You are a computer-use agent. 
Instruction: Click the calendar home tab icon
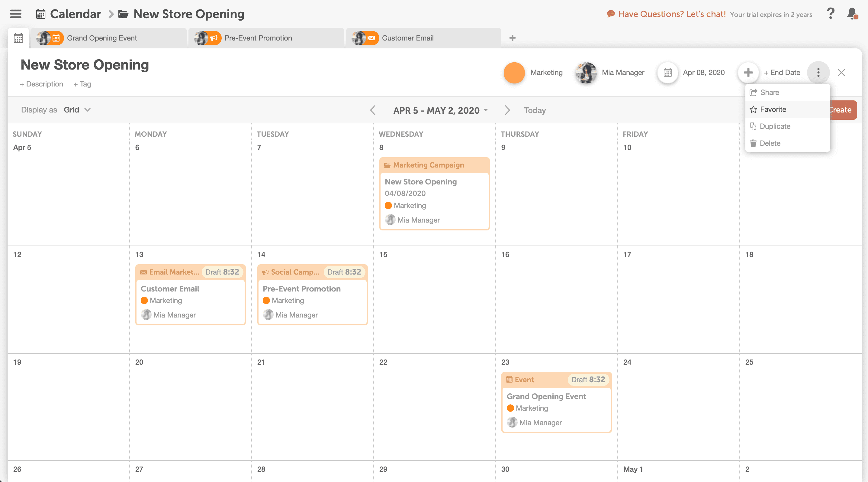(x=18, y=38)
